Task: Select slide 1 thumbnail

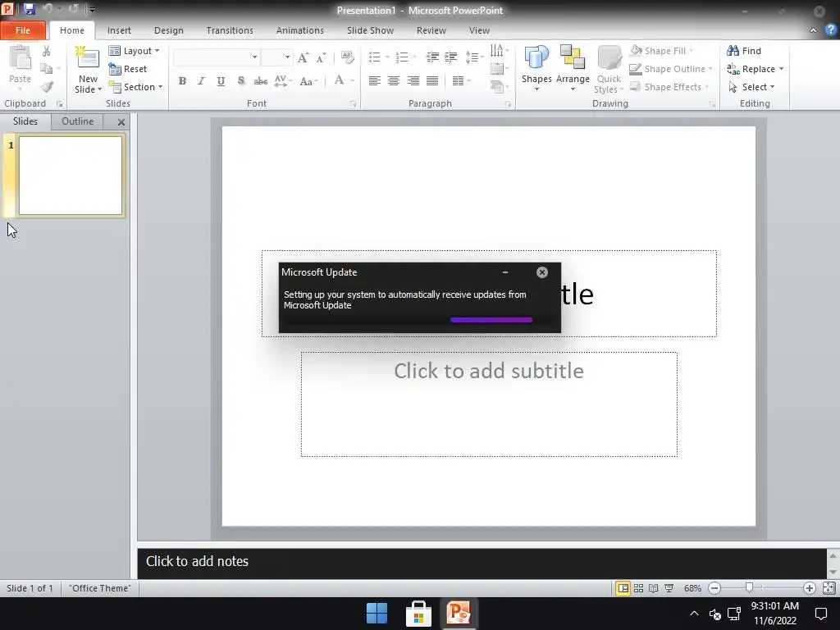Action: [x=71, y=176]
